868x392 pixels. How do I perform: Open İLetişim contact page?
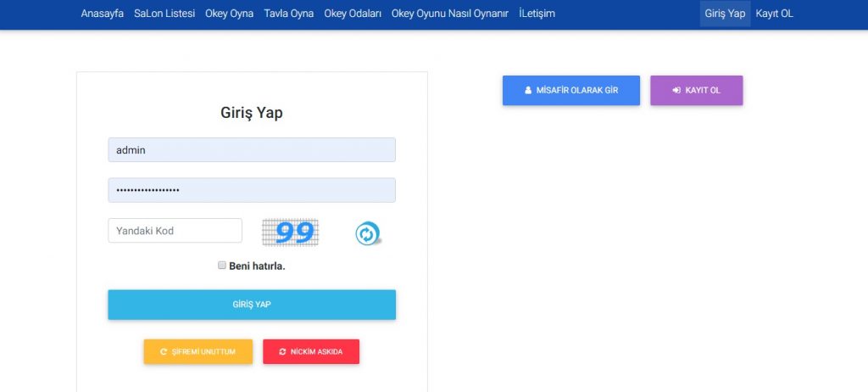(x=537, y=14)
